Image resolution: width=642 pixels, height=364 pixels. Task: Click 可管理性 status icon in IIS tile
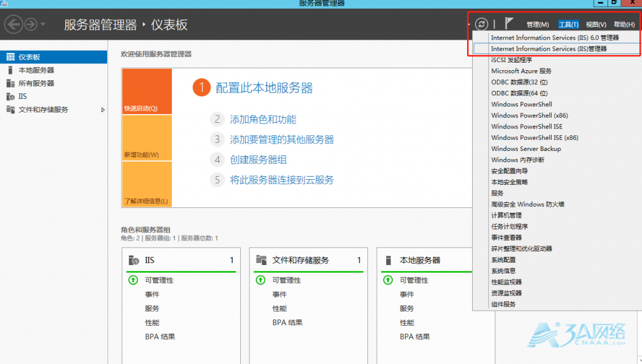coord(133,280)
